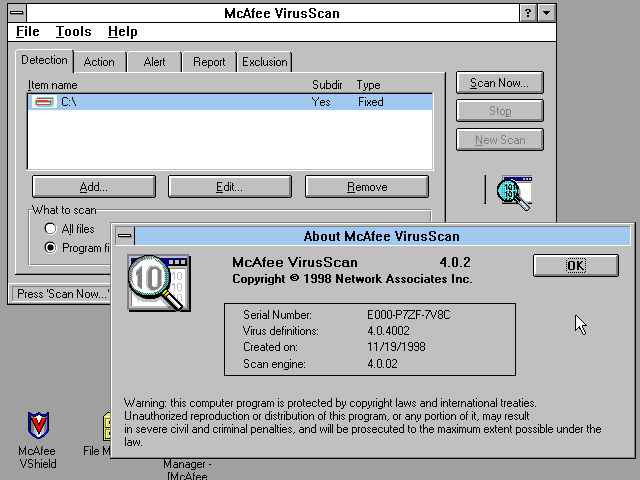Click the virus definitions value 4.0.4002
This screenshot has width=640, height=480.
(388, 331)
